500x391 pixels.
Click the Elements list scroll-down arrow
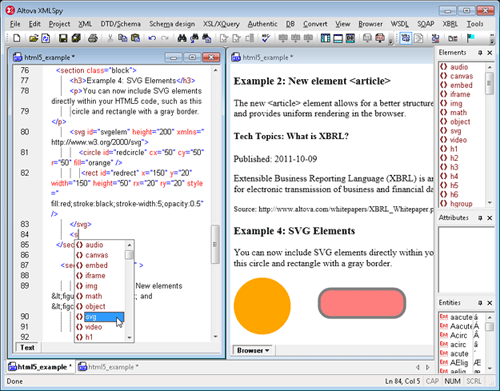tap(489, 203)
